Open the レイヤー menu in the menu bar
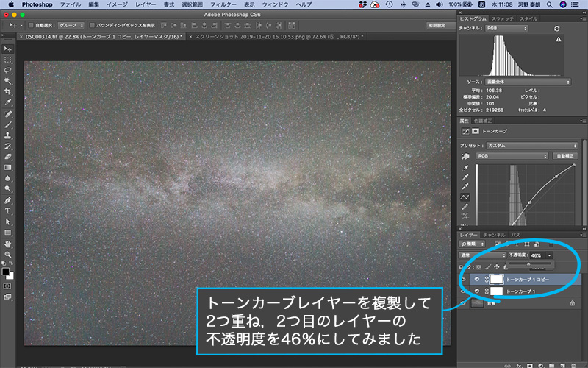The height and width of the screenshot is (368, 588). tap(146, 4)
